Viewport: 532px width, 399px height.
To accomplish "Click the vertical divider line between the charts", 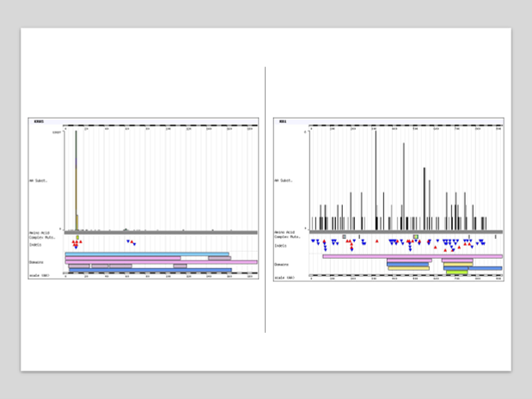I will coord(265,199).
